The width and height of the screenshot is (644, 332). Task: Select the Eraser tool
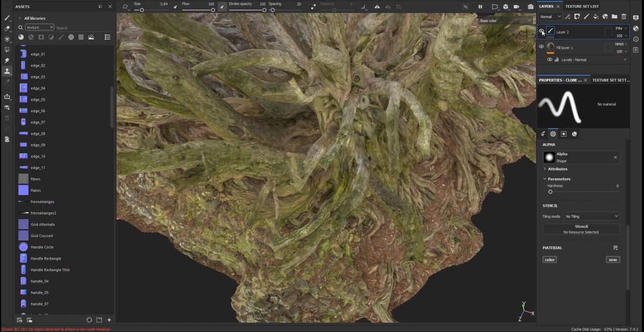pyautogui.click(x=7, y=28)
